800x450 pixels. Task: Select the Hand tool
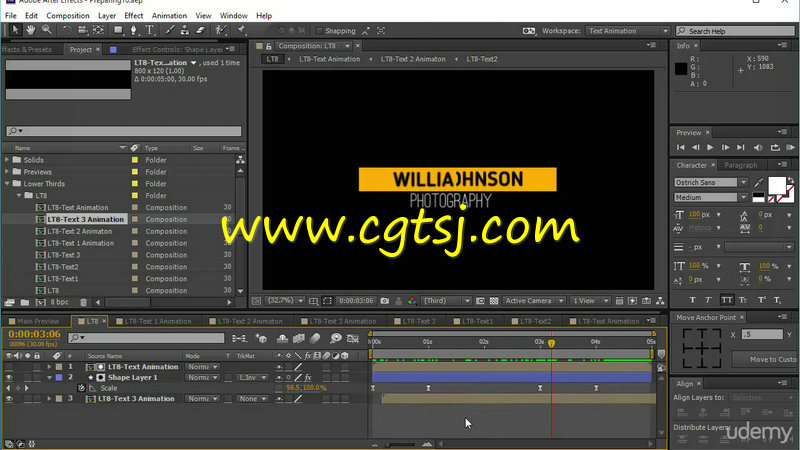coord(31,30)
